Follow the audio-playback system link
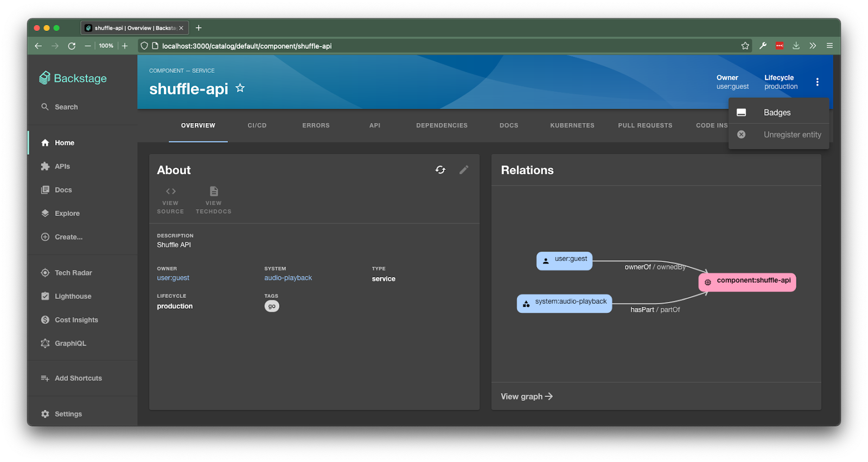 288,278
